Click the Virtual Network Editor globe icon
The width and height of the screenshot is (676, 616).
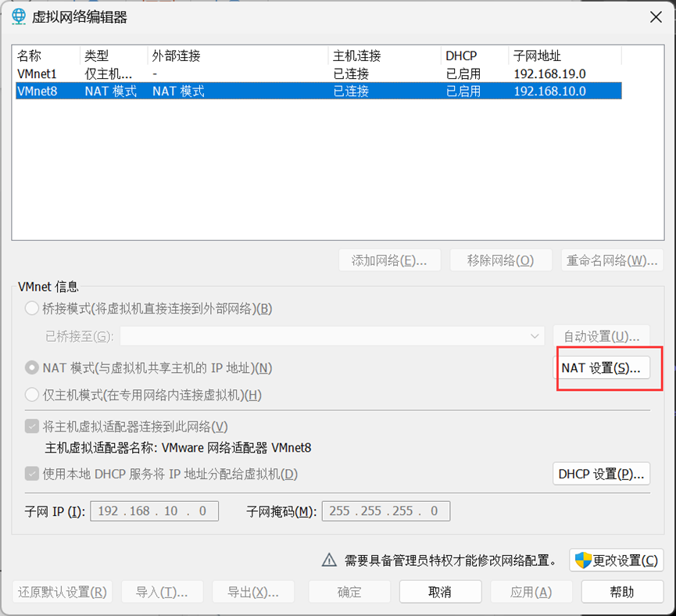pyautogui.click(x=19, y=17)
